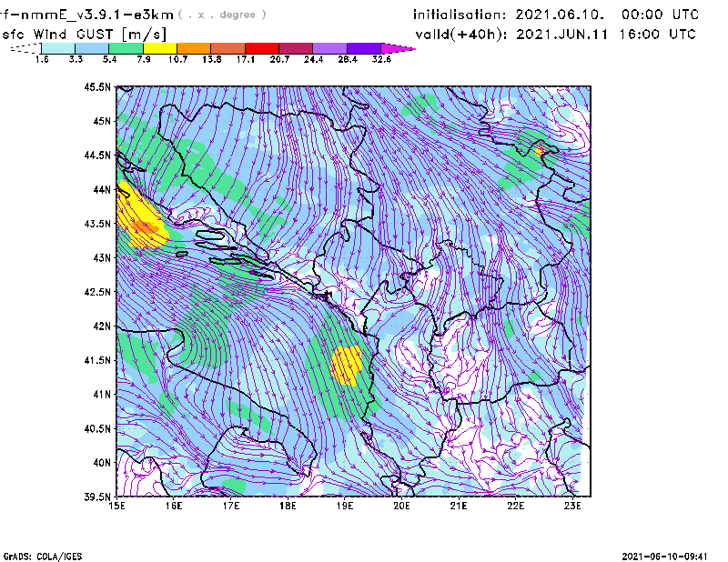Image resolution: width=728 pixels, height=562 pixels.
Task: Click the magenta arrow end of legend
Action: coord(398,48)
